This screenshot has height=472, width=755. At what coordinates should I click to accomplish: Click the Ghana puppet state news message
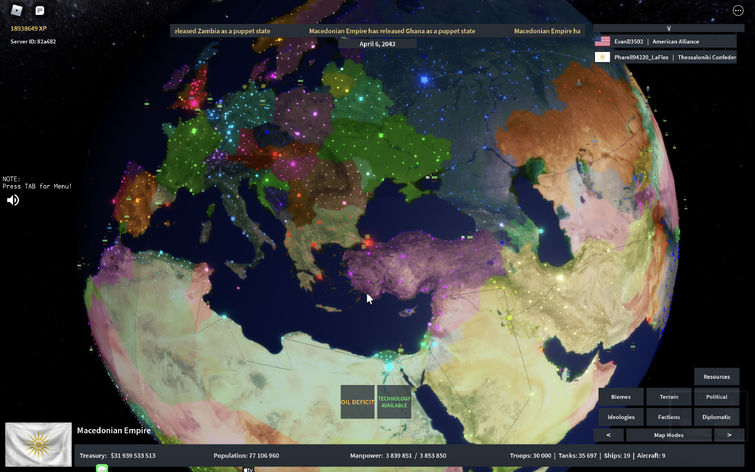[392, 31]
